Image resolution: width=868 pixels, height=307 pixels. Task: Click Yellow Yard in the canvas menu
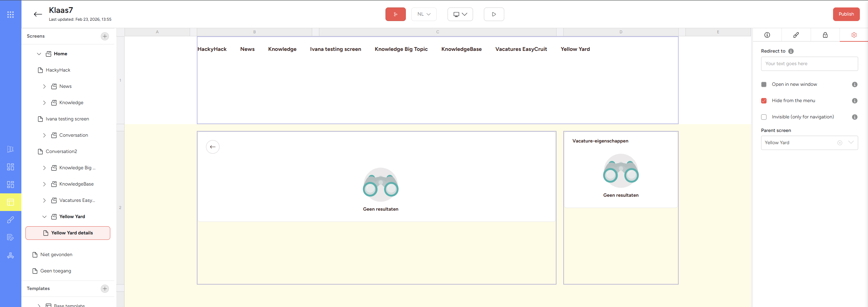pos(575,49)
